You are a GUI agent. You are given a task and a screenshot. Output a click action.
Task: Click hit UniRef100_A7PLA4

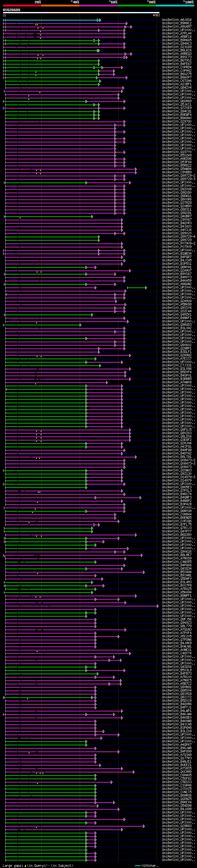[x=177, y=33]
